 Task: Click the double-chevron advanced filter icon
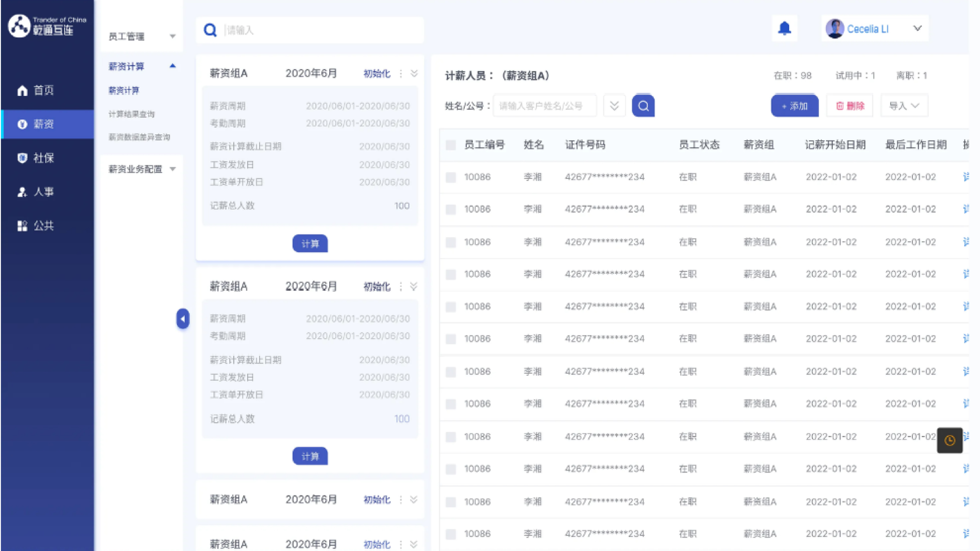tap(614, 105)
